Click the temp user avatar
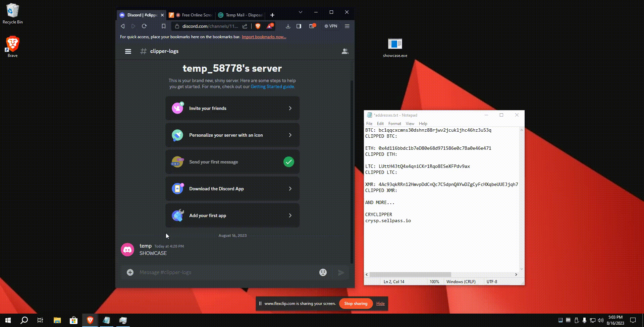The width and height of the screenshot is (644, 327). tap(127, 250)
